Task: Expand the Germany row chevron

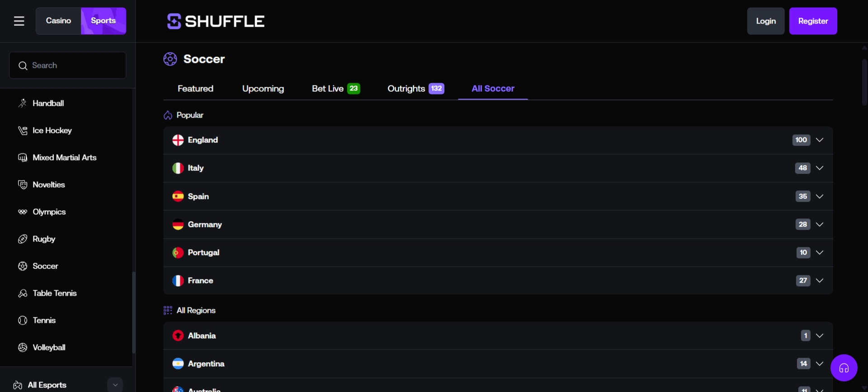Action: click(819, 224)
